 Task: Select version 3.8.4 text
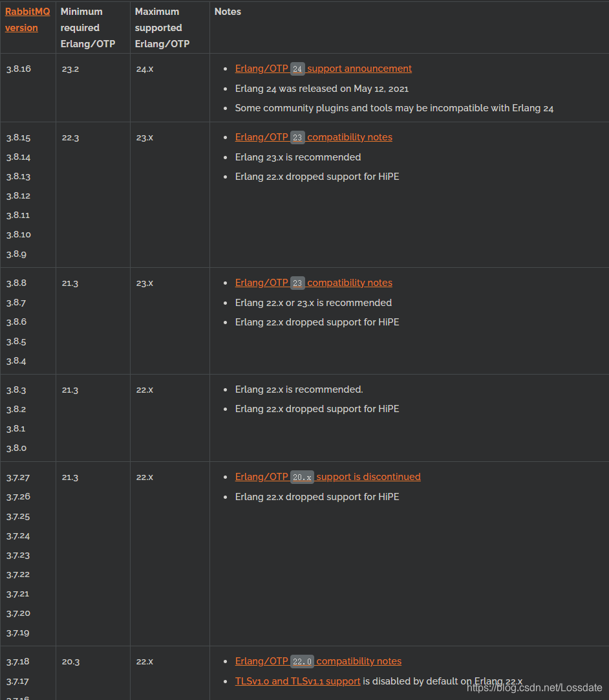16,361
